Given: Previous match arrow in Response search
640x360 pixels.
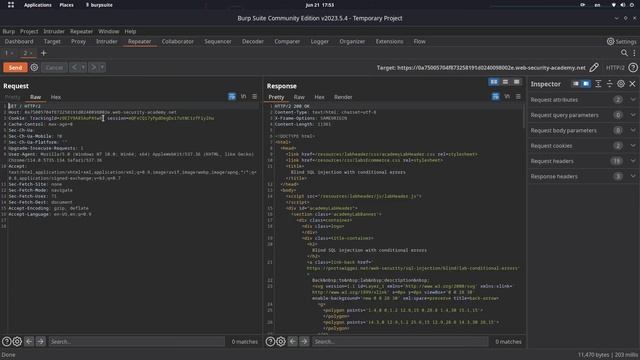Looking at the screenshot, I should [x=293, y=341].
